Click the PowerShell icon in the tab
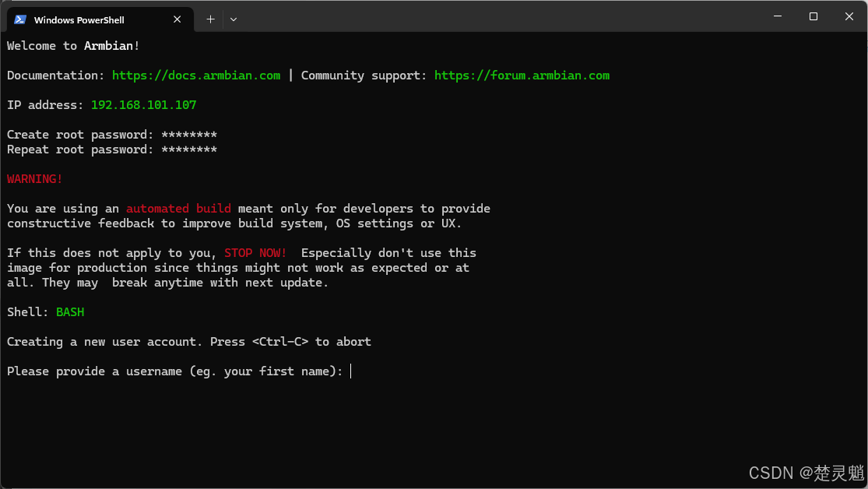This screenshot has width=868, height=489. click(x=20, y=19)
